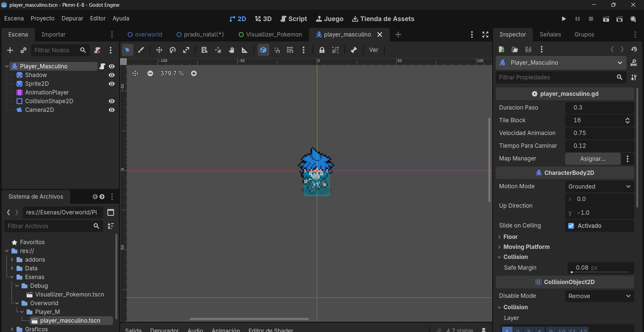Toggle the highlighted blue cube toolbar button
Viewport: 644px width, 332px height.
point(263,50)
